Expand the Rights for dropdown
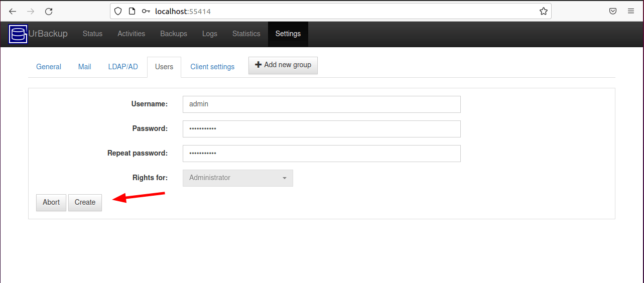Screen dimensions: 644x283 237,178
